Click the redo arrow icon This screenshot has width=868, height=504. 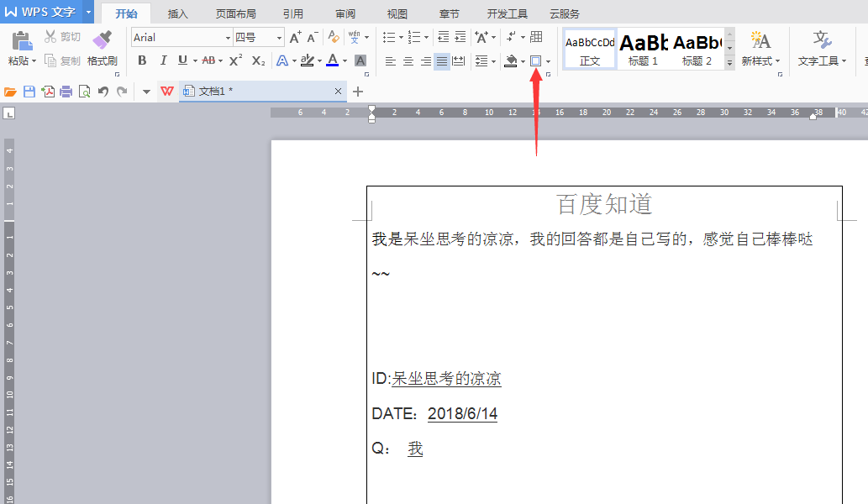(122, 92)
